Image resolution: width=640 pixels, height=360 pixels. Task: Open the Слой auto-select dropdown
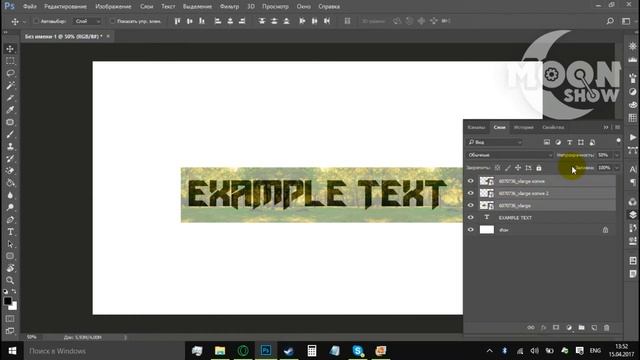(87, 21)
